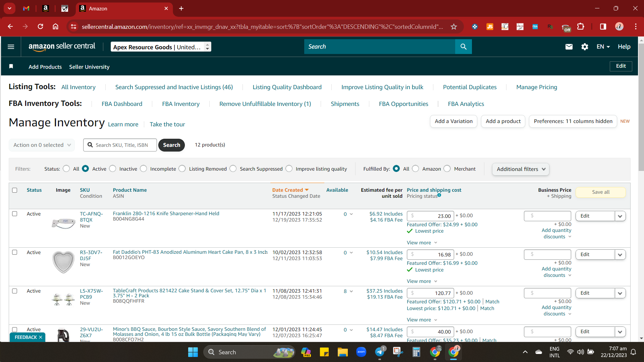
Task: Open Calculator from the taskbar
Action: click(416, 352)
